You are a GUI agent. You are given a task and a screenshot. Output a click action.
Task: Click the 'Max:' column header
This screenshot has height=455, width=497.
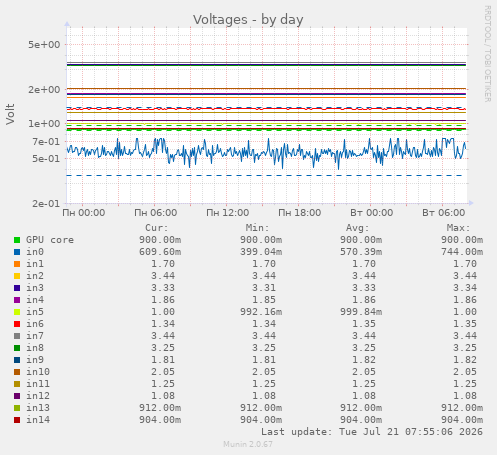(x=458, y=228)
